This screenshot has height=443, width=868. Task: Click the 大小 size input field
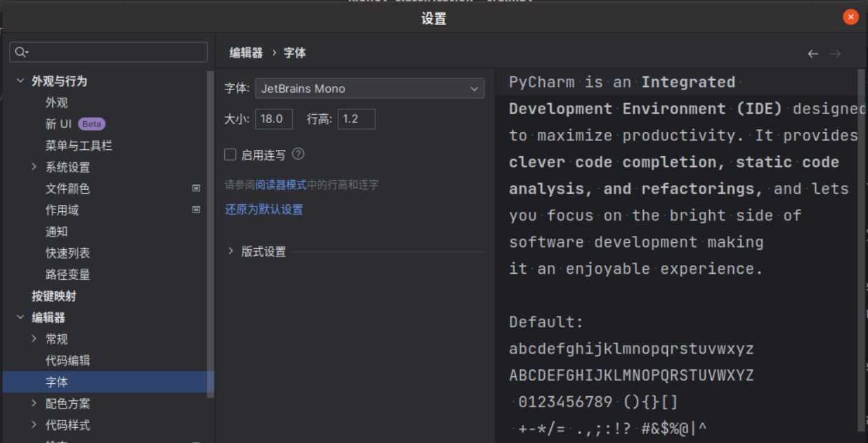[273, 118]
